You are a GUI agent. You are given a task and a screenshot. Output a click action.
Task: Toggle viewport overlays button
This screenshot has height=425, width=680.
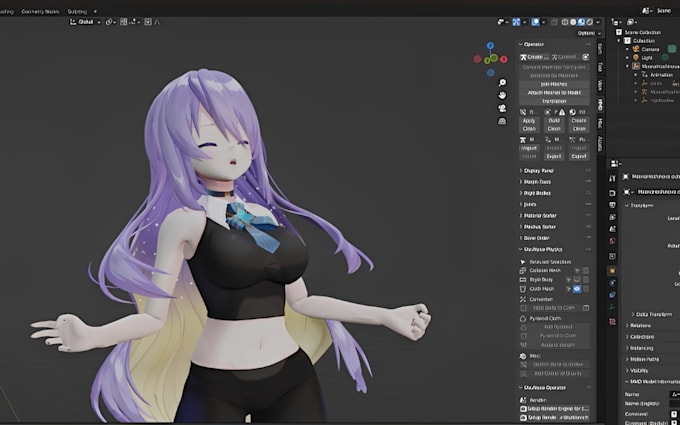pos(536,22)
